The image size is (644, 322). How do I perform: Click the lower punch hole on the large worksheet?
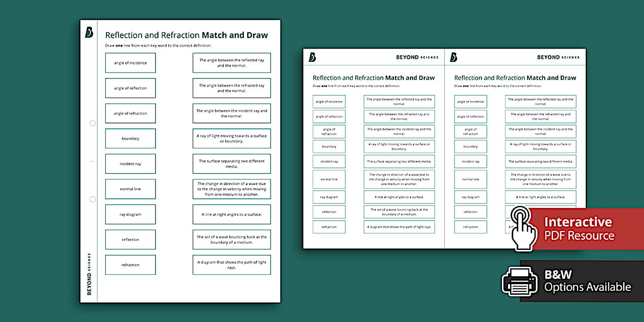click(x=93, y=199)
